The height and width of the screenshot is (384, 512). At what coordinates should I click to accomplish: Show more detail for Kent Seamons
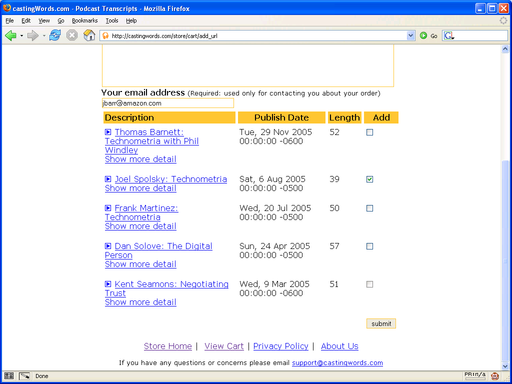(141, 302)
